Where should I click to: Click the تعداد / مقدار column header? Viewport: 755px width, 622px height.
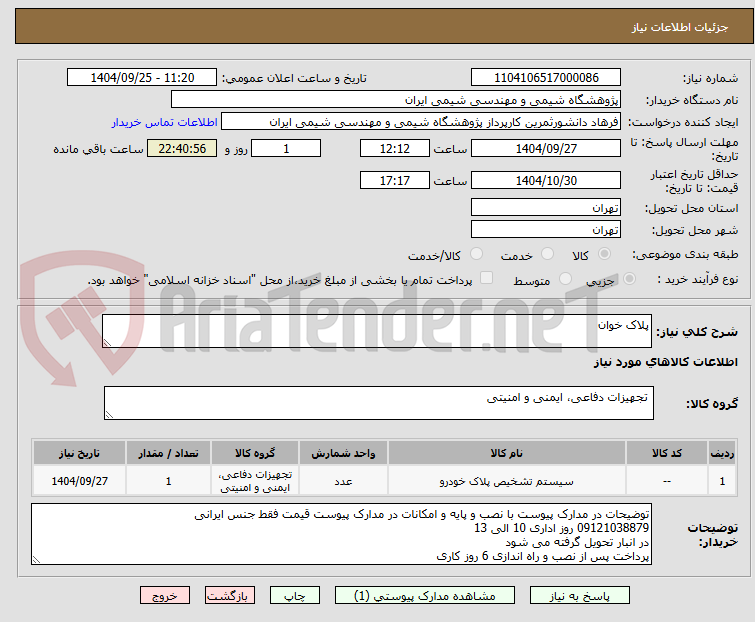[169, 453]
